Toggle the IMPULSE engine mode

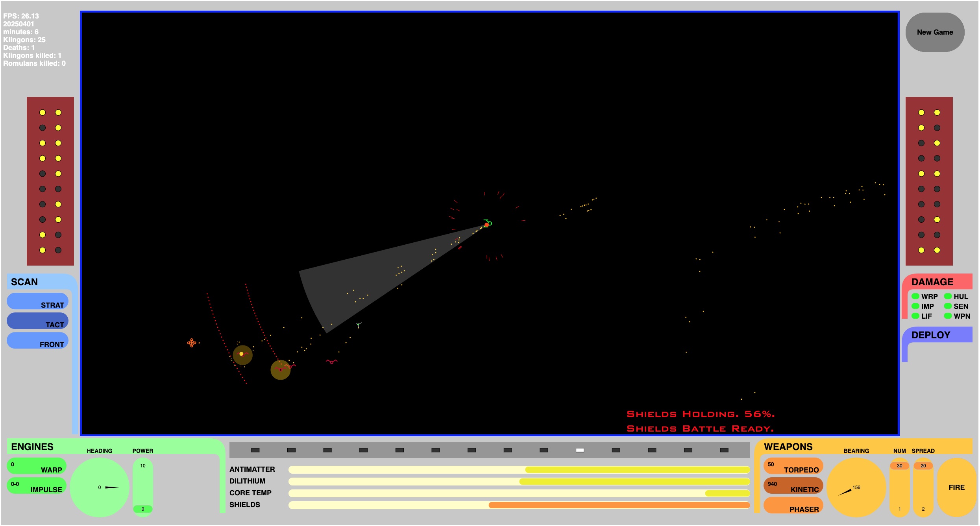[x=37, y=486]
